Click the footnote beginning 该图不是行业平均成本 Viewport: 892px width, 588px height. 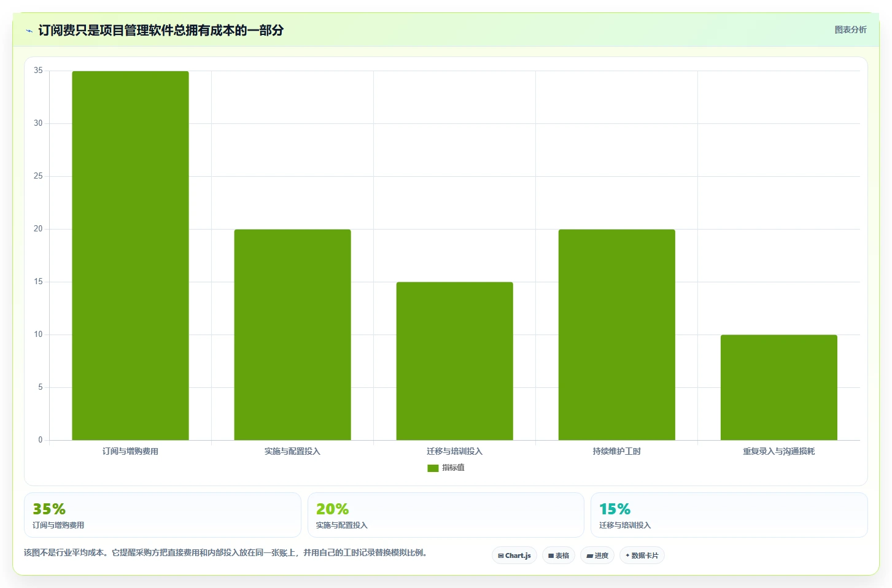coord(225,552)
